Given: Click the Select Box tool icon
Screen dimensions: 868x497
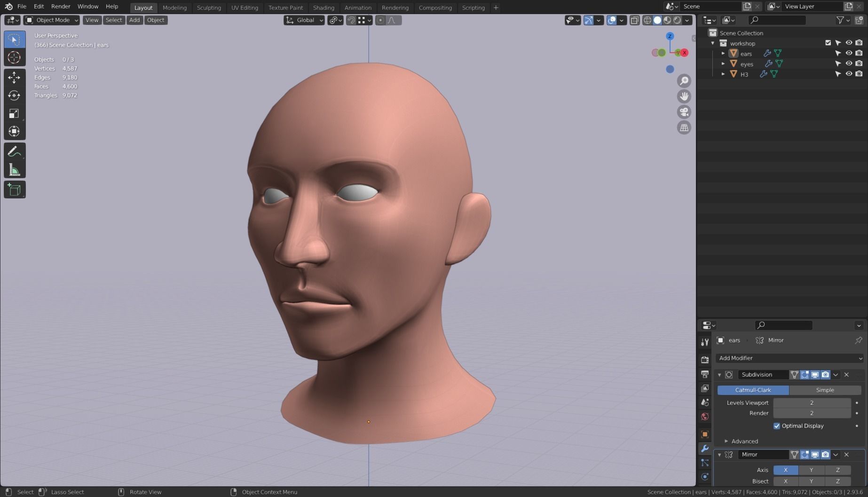Looking at the screenshot, I should click(14, 39).
